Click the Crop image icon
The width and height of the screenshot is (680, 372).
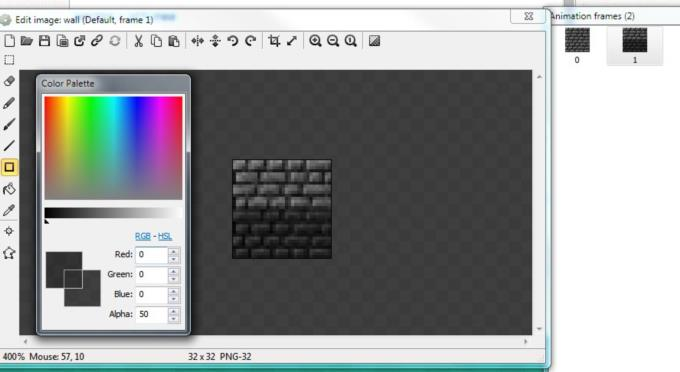[x=274, y=41]
